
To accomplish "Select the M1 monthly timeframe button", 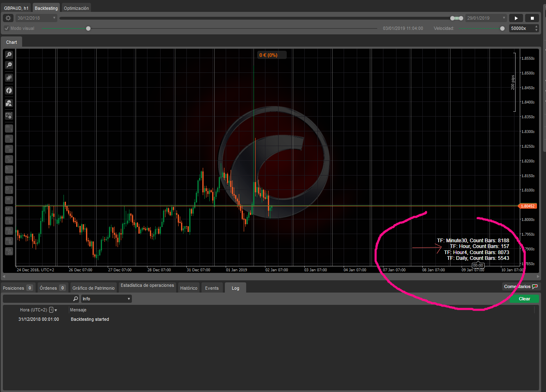I will click(x=9, y=210).
